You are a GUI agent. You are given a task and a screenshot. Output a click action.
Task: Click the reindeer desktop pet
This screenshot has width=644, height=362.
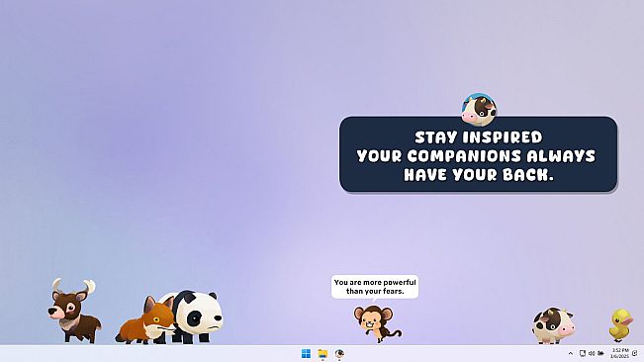(74, 312)
